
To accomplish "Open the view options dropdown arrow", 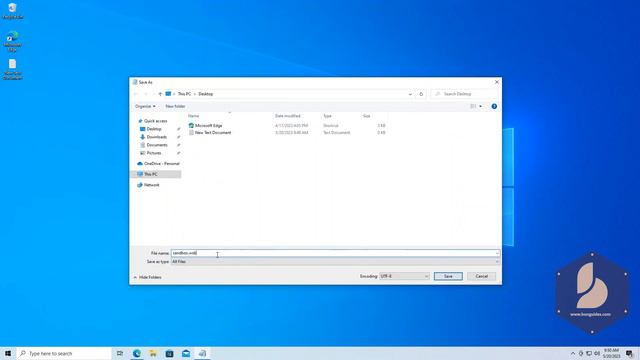I will 480,106.
